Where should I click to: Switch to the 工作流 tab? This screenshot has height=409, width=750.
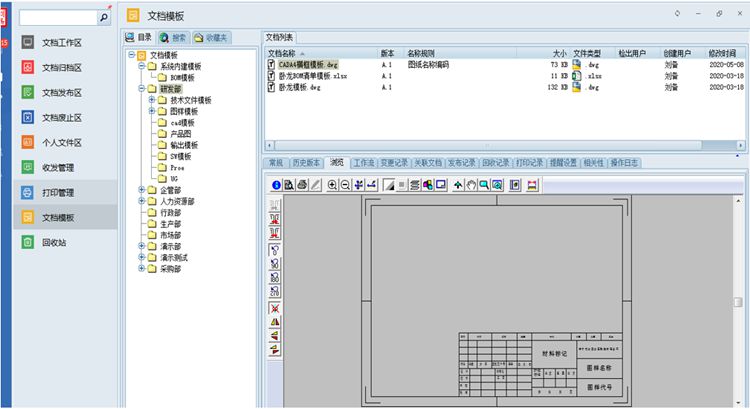coord(364,162)
